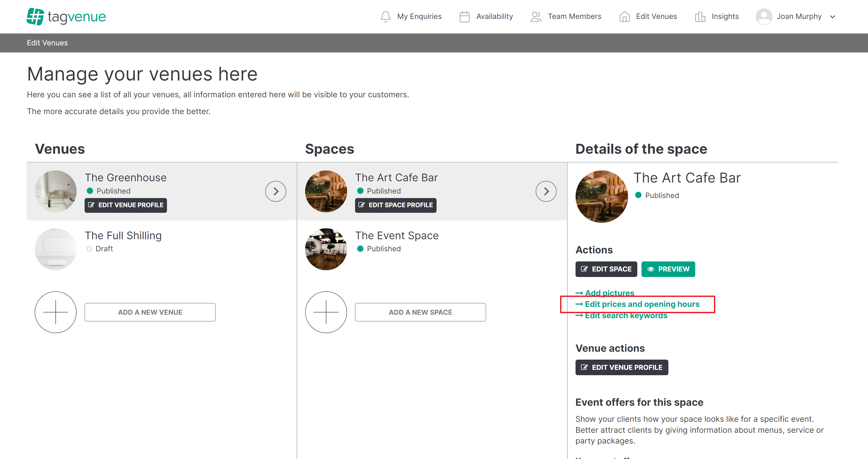Click the Event offers for this space heading
The image size is (868, 459).
pyautogui.click(x=639, y=402)
